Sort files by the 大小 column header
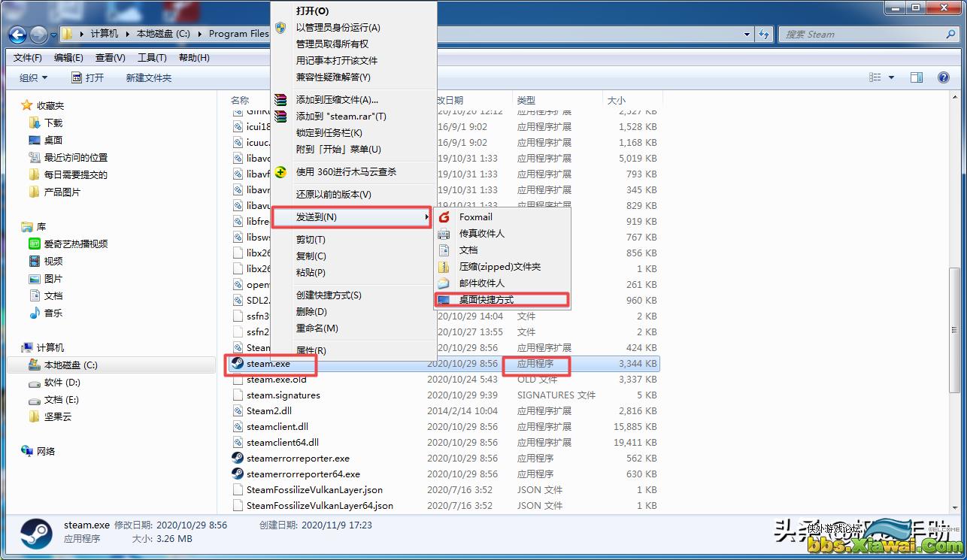967x560 pixels. [616, 100]
